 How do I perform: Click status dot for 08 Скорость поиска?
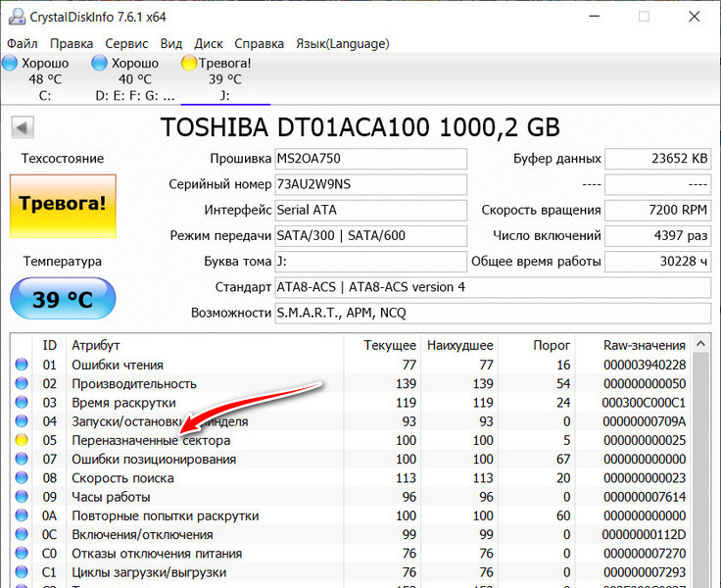[x=22, y=478]
